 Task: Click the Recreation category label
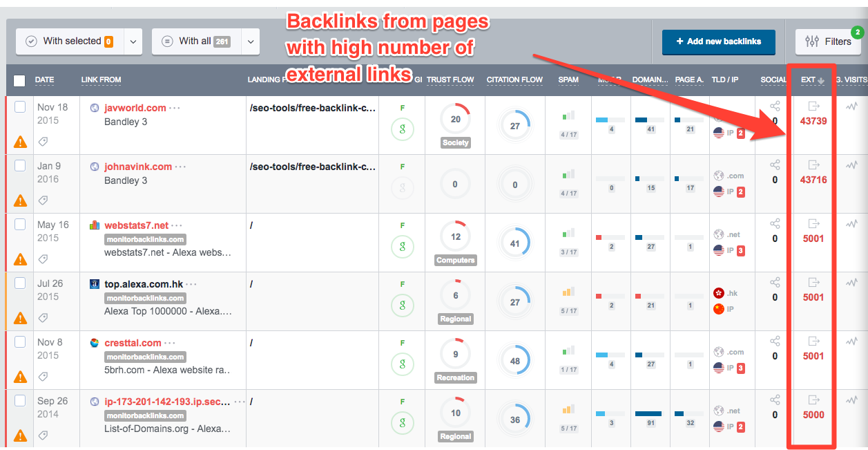pos(456,377)
